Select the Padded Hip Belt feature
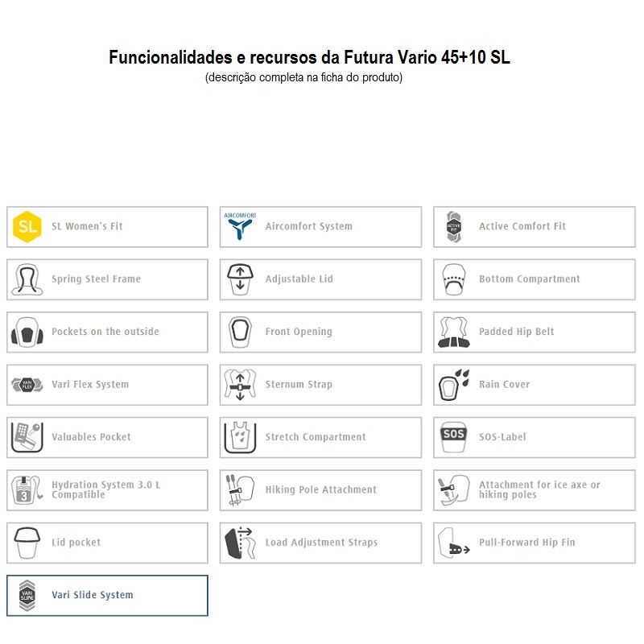The height and width of the screenshot is (644, 644). pos(535,332)
